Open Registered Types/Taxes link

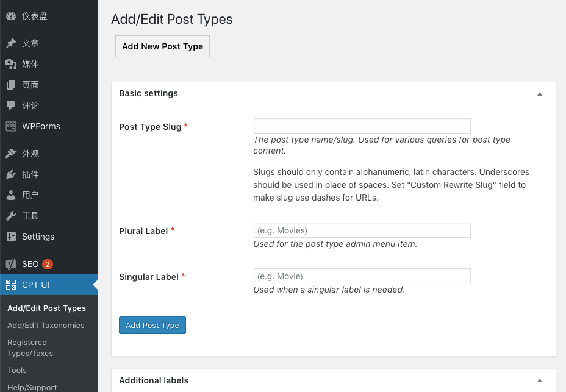pos(30,347)
